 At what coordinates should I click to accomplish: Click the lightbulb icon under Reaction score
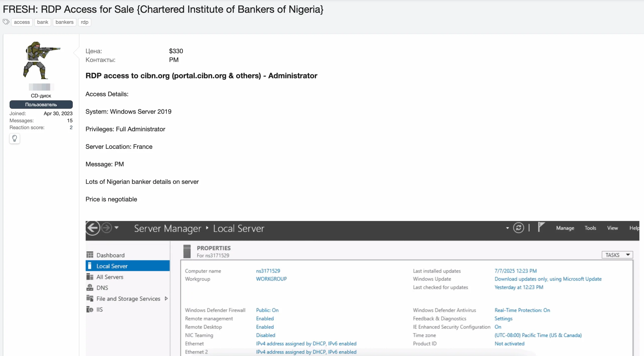[x=15, y=138]
